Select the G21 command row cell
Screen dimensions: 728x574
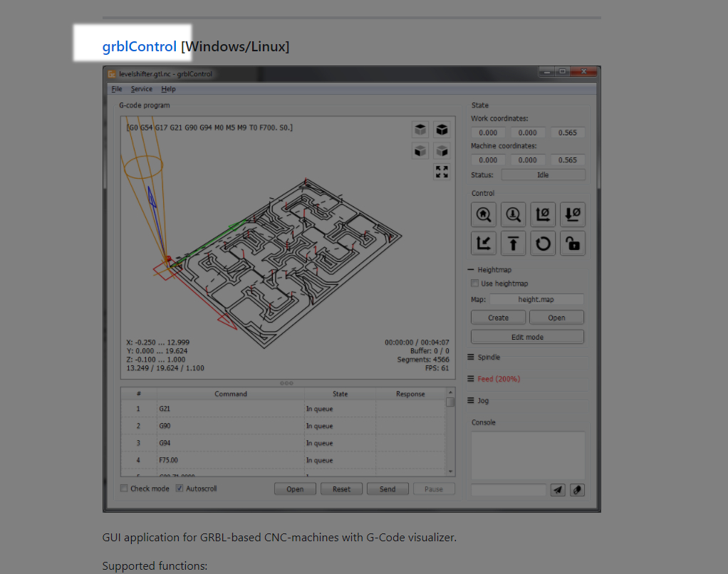point(231,409)
